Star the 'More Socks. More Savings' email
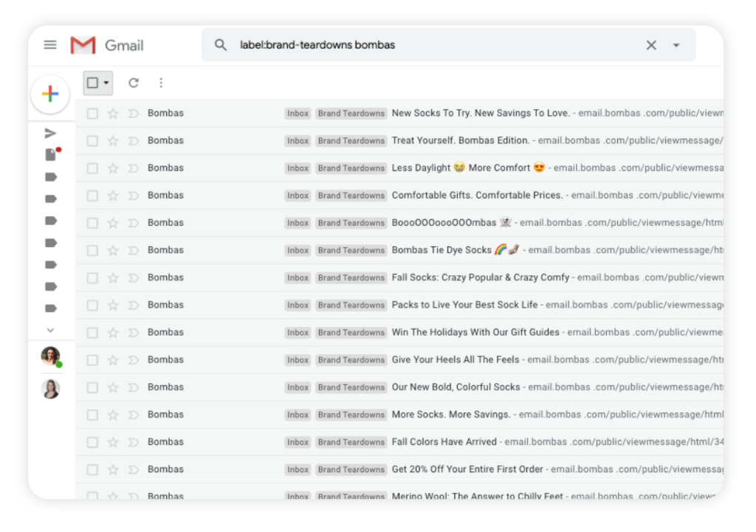This screenshot has height=532, width=756. (x=113, y=415)
